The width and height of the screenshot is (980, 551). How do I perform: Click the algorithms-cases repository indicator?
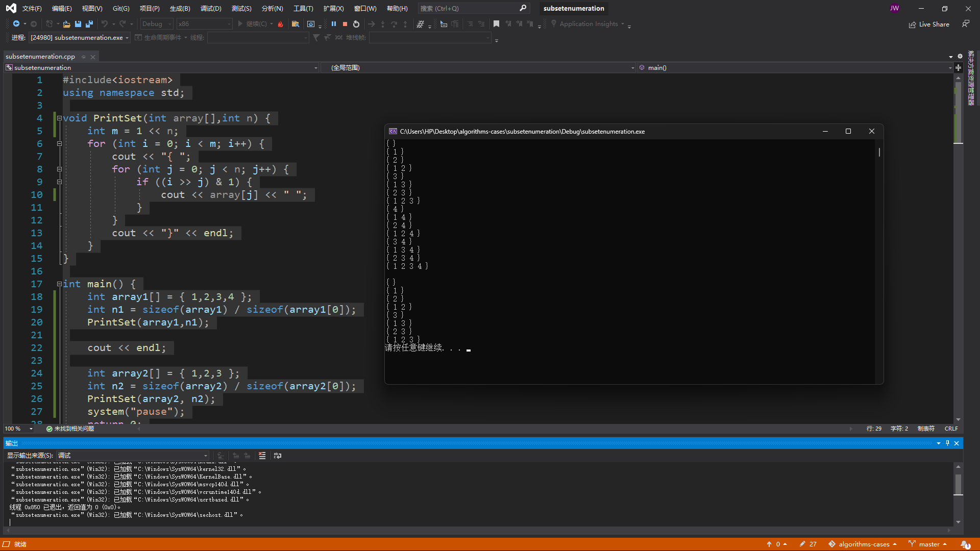click(x=862, y=544)
